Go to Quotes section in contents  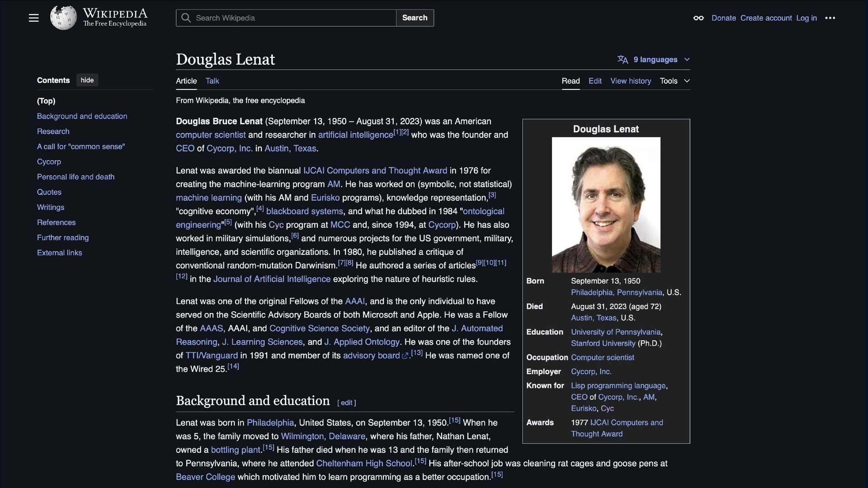(49, 192)
